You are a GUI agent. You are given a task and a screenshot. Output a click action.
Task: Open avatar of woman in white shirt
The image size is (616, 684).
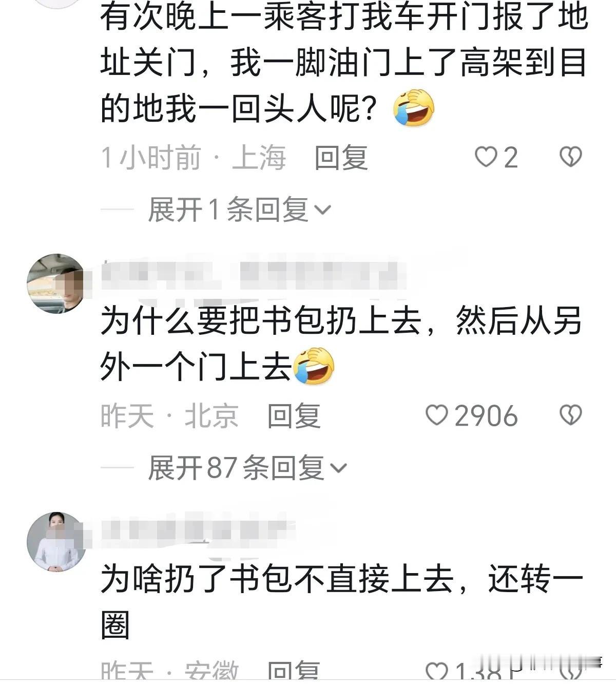tap(55, 541)
